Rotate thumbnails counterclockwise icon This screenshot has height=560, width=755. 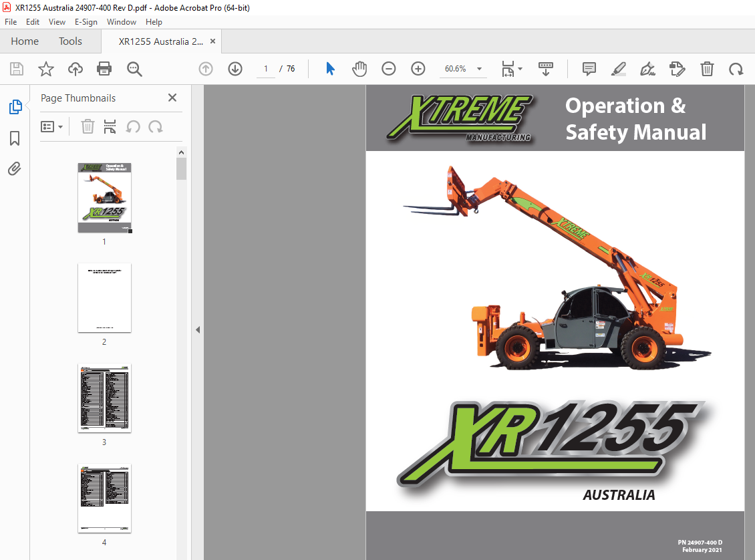133,127
